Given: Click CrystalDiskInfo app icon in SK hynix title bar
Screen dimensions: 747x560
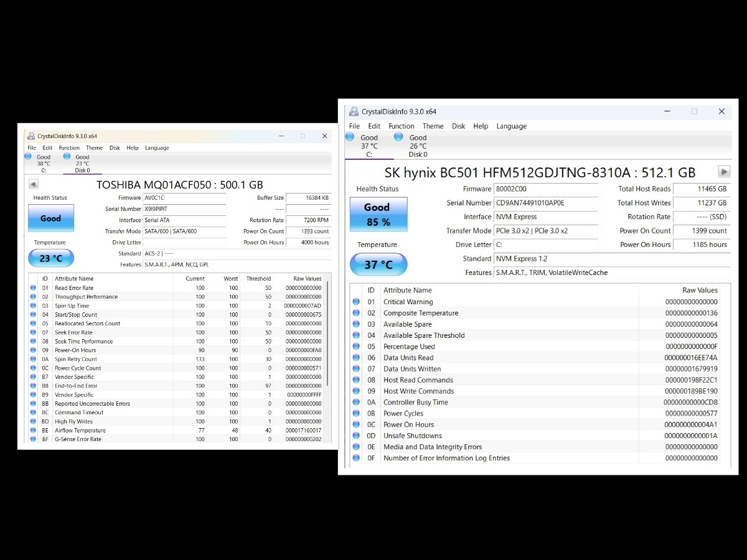Looking at the screenshot, I should 354,111.
